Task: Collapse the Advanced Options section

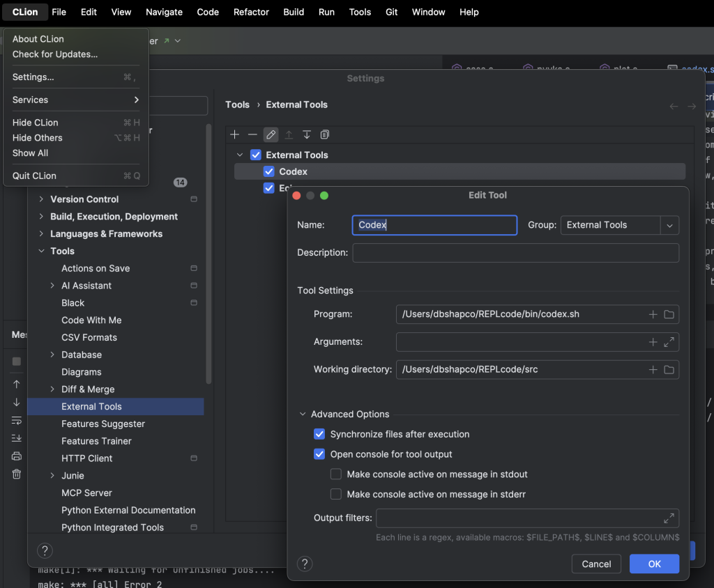Action: (x=303, y=414)
